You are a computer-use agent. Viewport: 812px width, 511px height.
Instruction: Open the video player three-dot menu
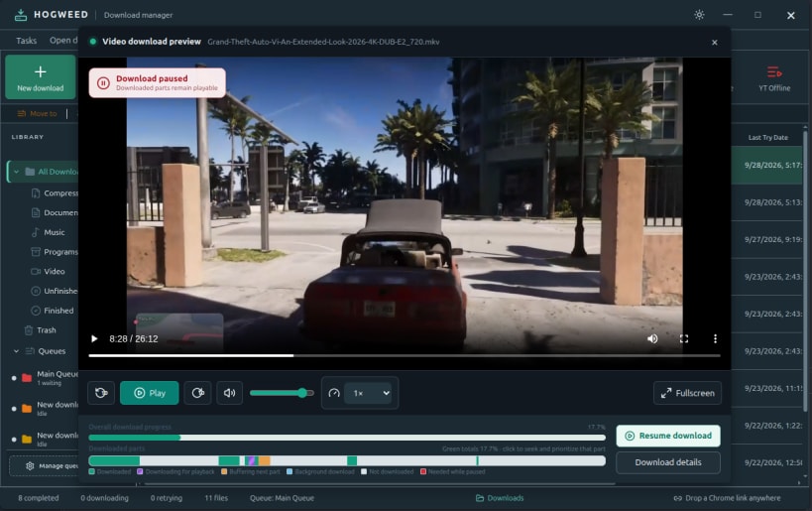point(715,338)
